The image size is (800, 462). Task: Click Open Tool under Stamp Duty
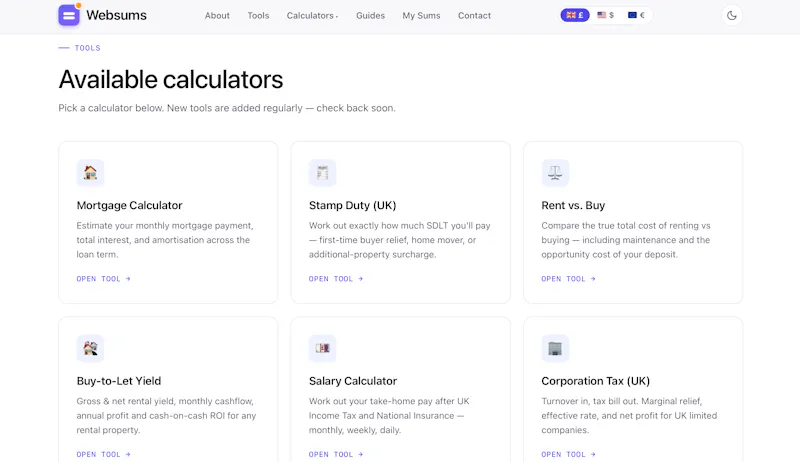point(336,279)
